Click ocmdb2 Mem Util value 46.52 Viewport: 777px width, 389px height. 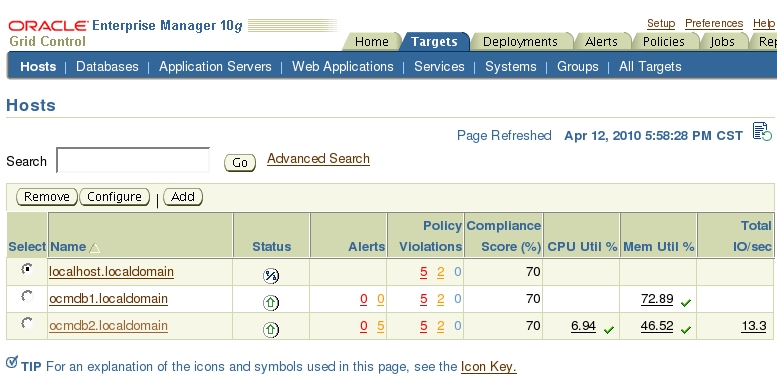coord(657,326)
